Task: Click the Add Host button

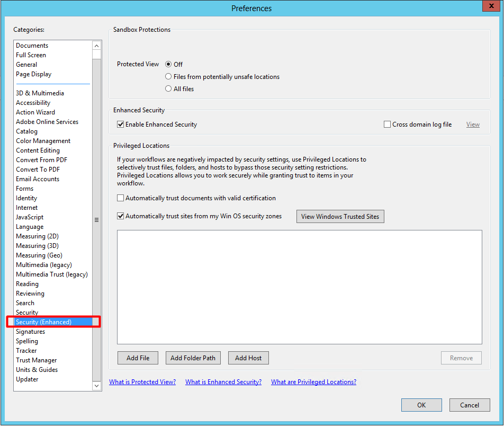Action: (x=248, y=358)
